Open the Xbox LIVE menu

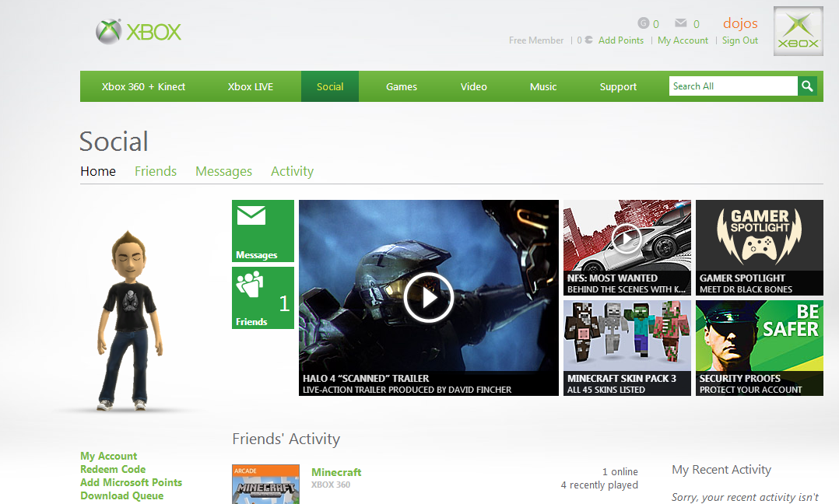[251, 86]
